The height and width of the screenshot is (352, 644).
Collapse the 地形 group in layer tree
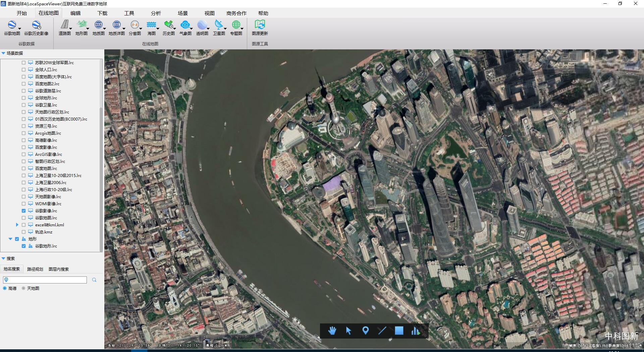point(10,239)
